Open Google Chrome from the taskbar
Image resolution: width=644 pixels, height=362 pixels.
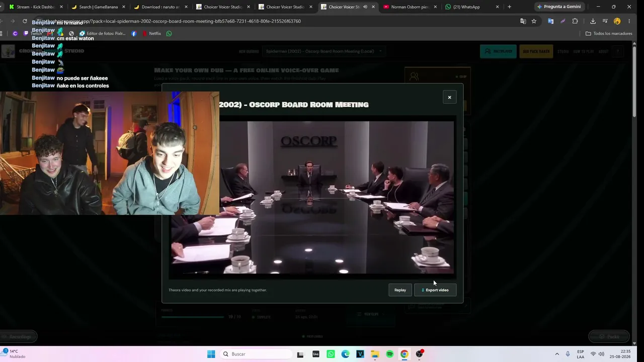coord(404,354)
